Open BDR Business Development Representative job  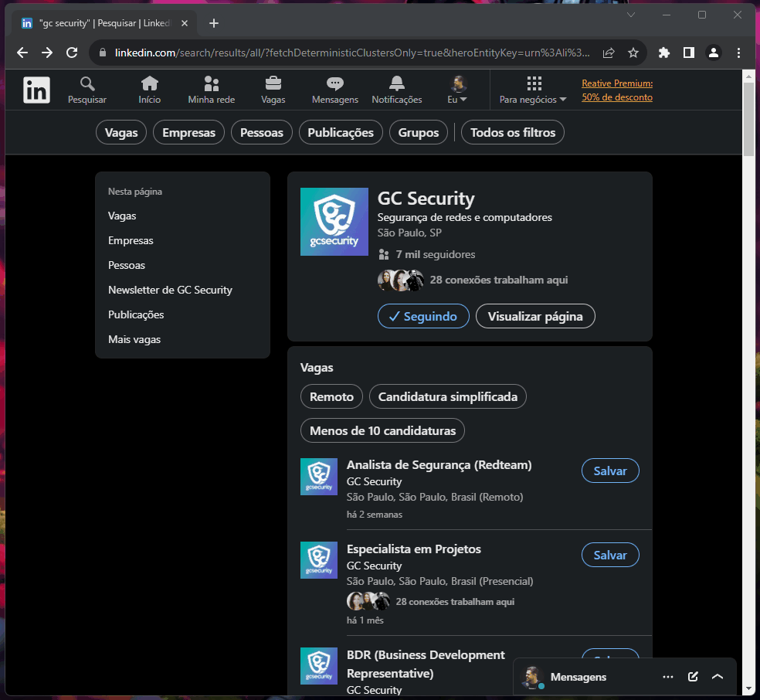(x=426, y=664)
